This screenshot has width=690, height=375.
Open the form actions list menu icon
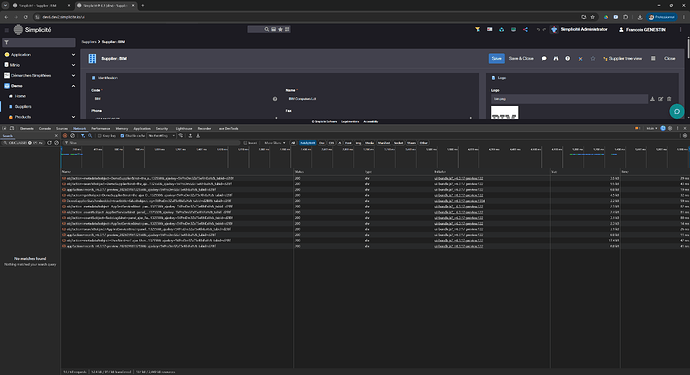(x=653, y=59)
